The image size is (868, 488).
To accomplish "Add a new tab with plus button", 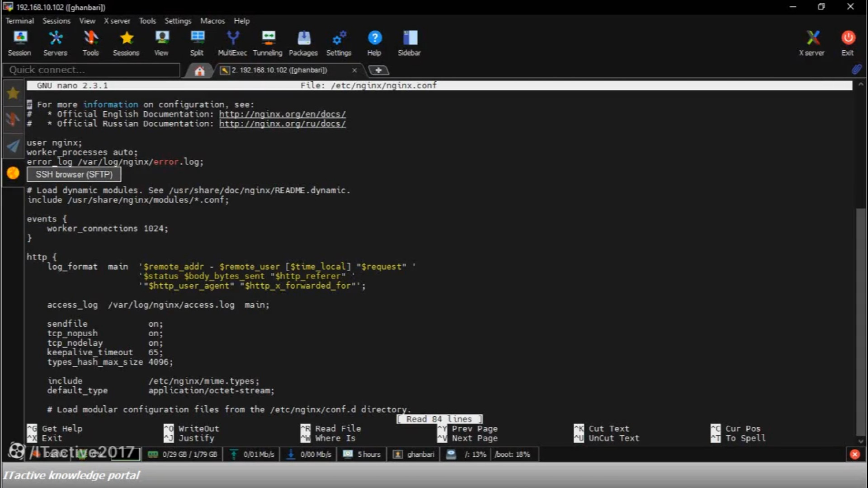I will click(378, 70).
